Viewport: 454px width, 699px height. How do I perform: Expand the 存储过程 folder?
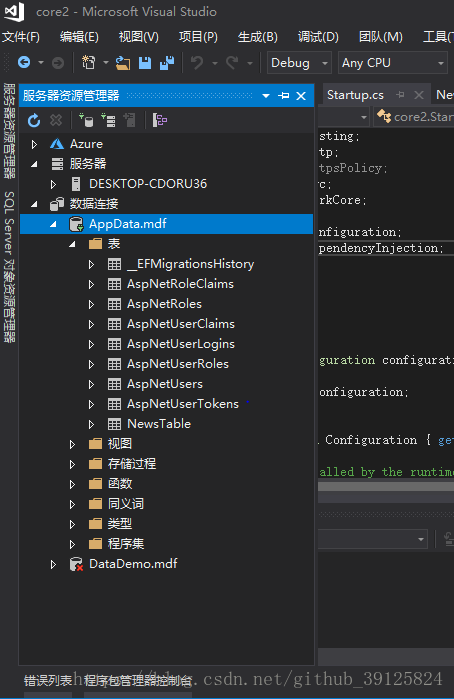(72, 464)
